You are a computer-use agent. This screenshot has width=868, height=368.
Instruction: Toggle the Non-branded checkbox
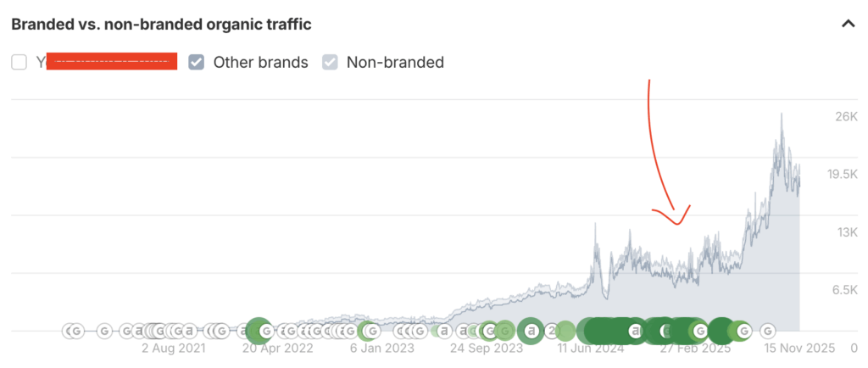[330, 62]
